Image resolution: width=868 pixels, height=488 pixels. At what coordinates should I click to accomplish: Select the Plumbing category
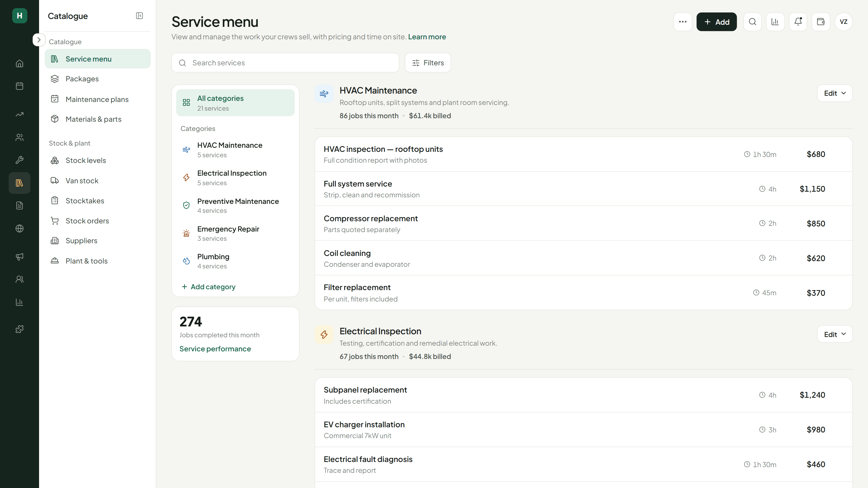[x=235, y=261]
